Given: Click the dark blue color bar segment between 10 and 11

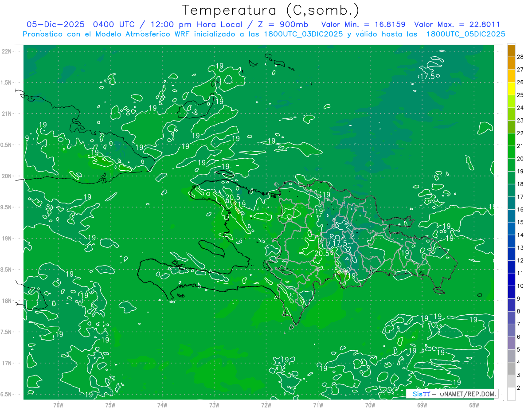Looking at the screenshot, I should pos(511,279).
